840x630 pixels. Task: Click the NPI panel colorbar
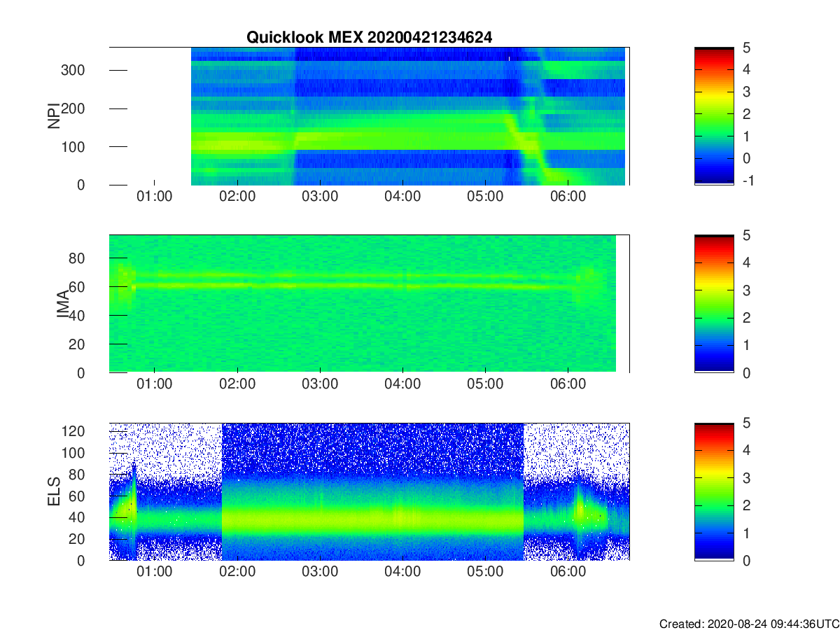point(714,116)
